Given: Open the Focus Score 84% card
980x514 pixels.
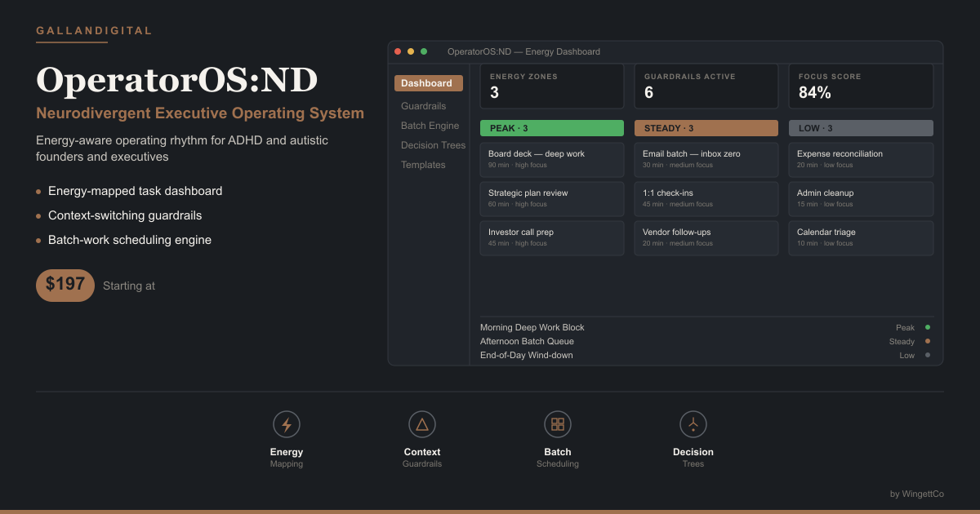Looking at the screenshot, I should coord(861,86).
